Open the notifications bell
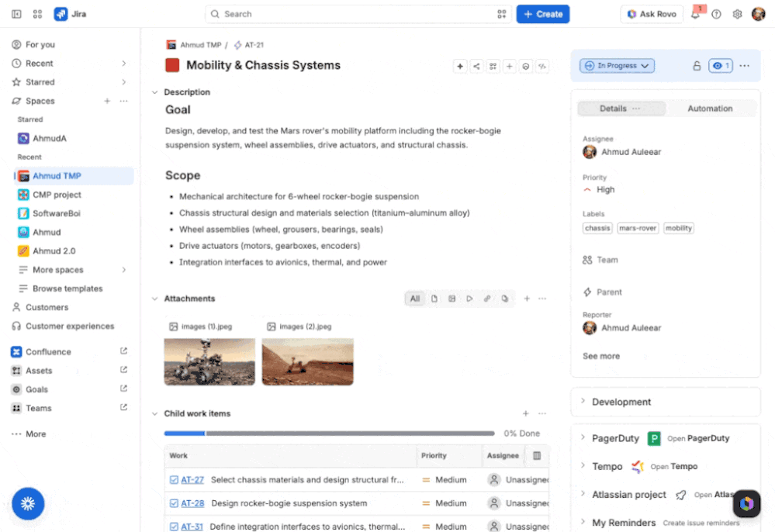 tap(695, 14)
